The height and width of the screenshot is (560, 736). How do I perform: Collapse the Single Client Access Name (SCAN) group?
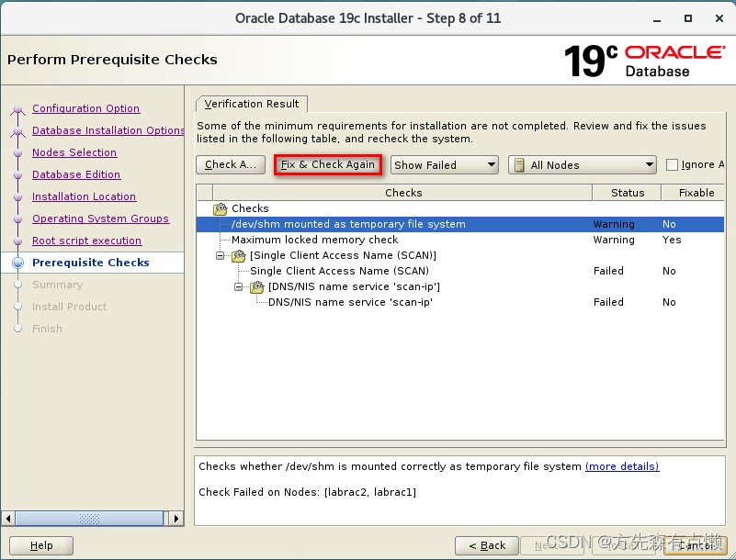tap(221, 255)
